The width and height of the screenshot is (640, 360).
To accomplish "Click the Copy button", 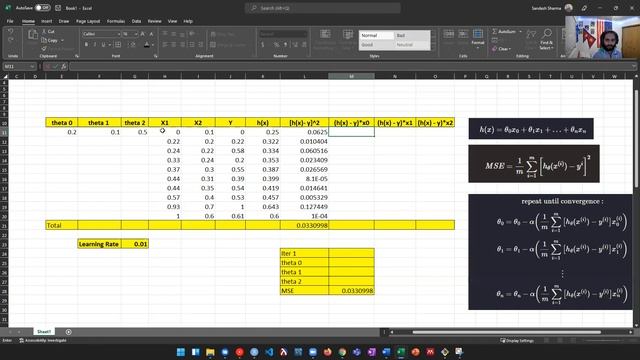I will pos(50,40).
